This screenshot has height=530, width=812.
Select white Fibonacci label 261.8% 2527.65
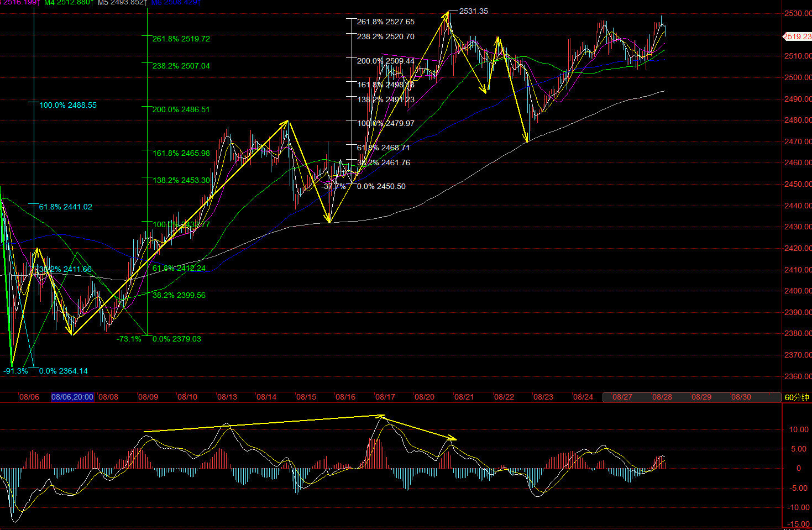pos(385,22)
